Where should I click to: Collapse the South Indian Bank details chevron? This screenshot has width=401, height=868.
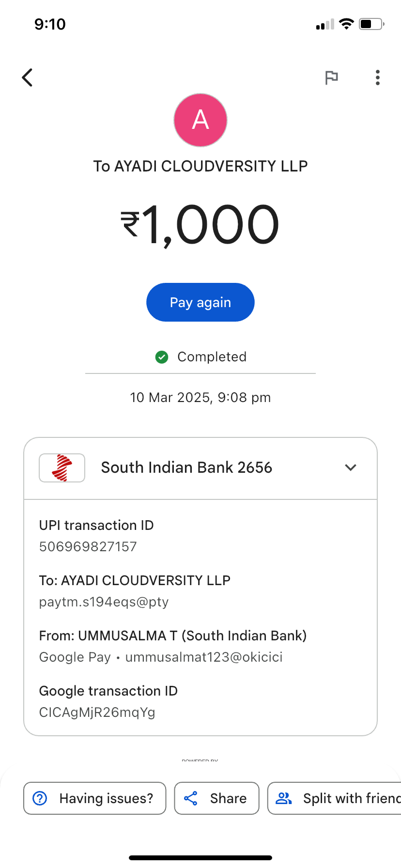click(x=351, y=467)
